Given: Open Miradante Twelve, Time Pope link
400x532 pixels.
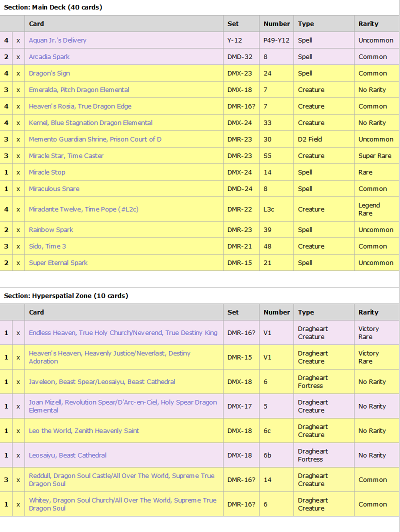Looking at the screenshot, I should [x=84, y=209].
